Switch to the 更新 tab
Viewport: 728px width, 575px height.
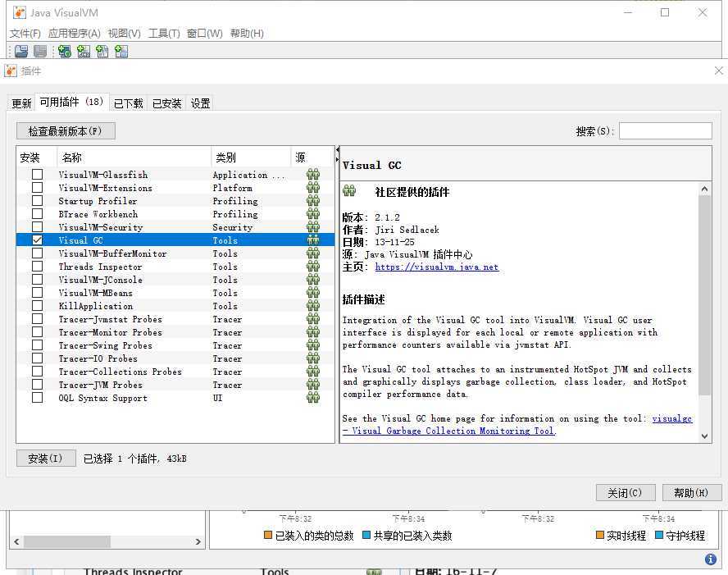coord(22,103)
